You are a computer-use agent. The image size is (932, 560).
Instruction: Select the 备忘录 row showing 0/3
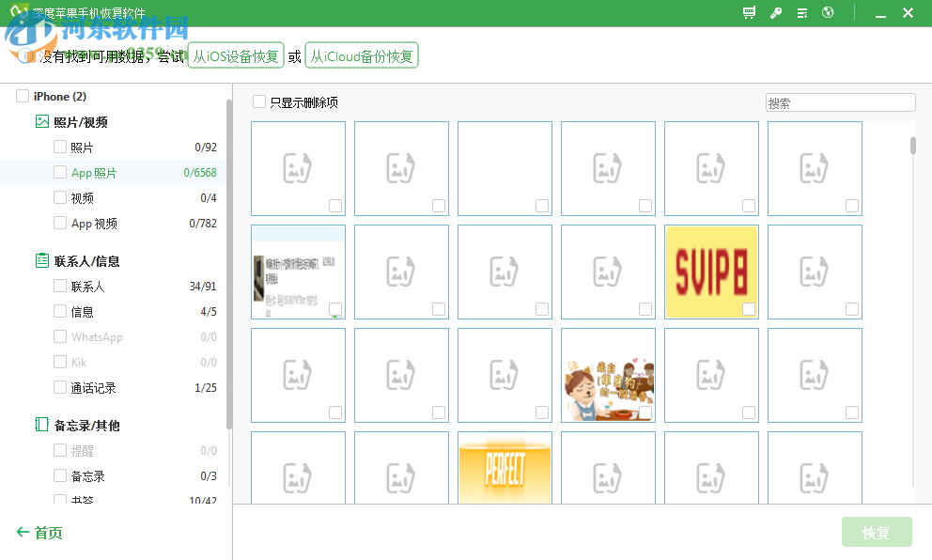(113, 475)
